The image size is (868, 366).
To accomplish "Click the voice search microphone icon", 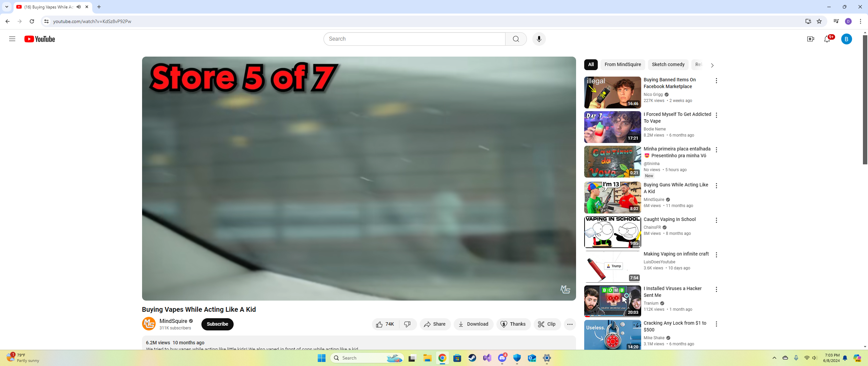I will click(539, 39).
